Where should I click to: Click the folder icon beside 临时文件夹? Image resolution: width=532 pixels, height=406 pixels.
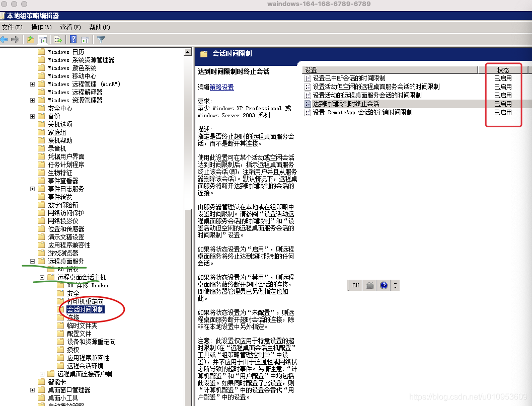tap(60, 326)
